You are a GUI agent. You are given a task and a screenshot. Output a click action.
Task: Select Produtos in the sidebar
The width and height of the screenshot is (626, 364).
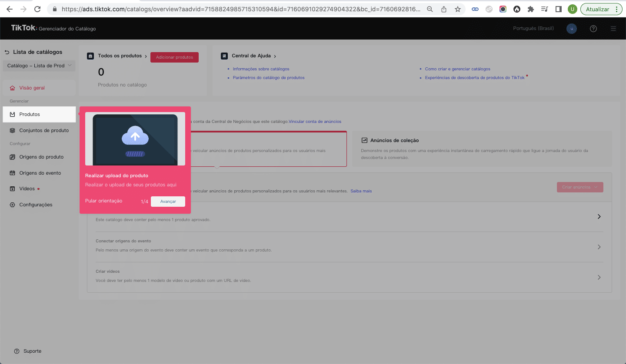[39, 114]
